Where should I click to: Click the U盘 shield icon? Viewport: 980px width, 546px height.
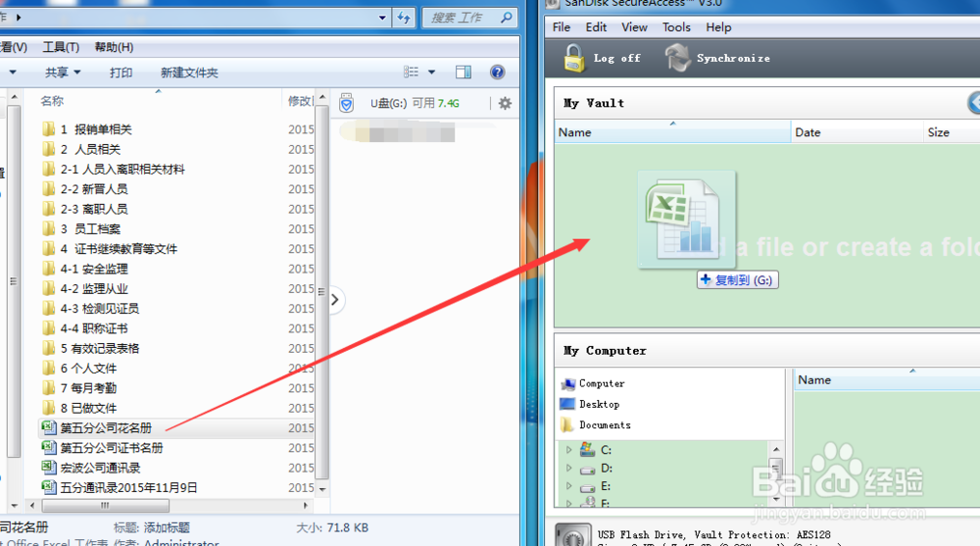pyautogui.click(x=346, y=103)
